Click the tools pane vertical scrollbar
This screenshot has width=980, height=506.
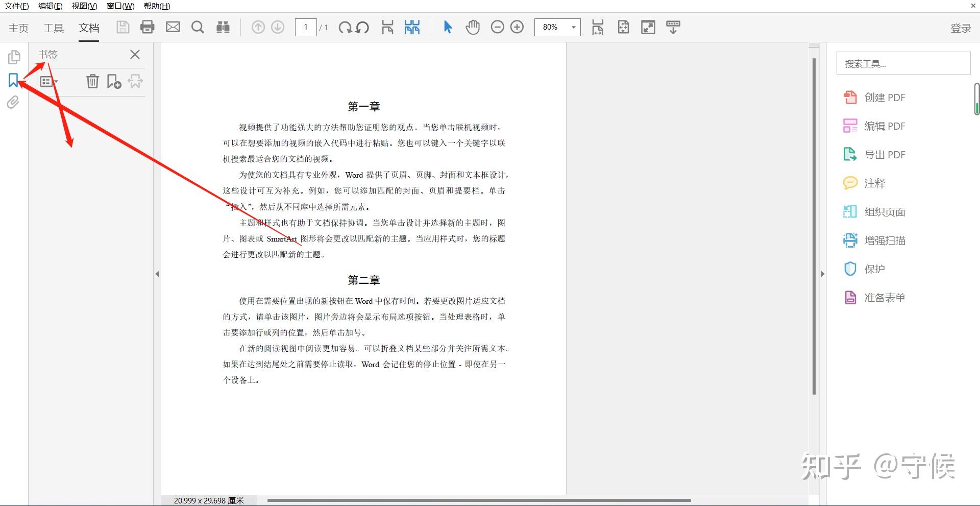(x=976, y=99)
